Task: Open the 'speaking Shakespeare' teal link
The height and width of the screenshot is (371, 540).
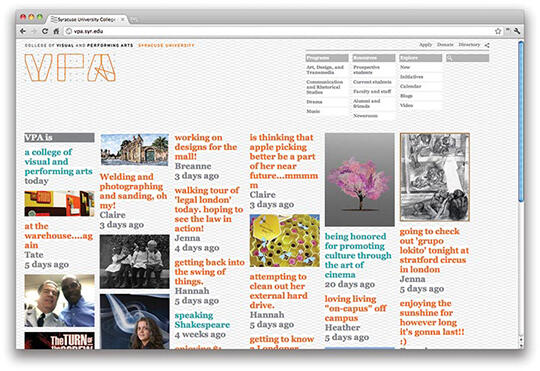Action: click(202, 320)
